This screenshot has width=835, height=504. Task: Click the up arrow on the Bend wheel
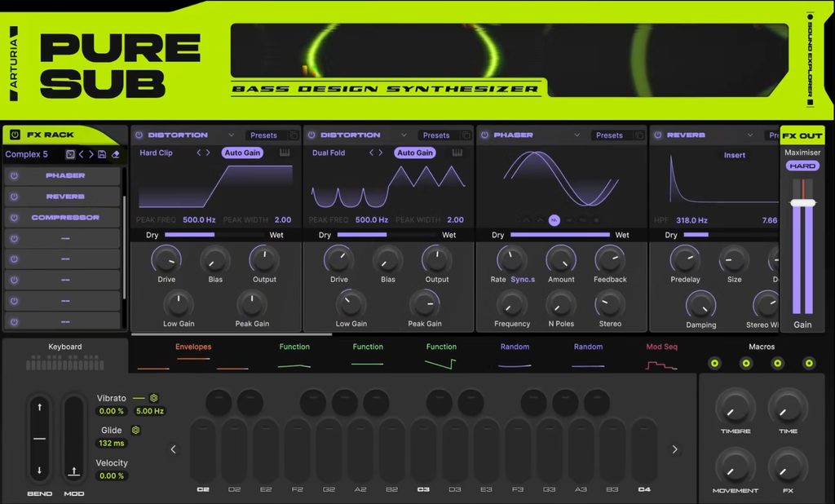[39, 407]
